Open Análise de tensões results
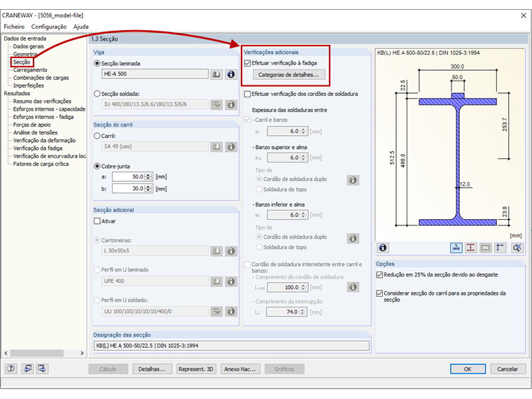The width and height of the screenshot is (532, 399). point(35,133)
